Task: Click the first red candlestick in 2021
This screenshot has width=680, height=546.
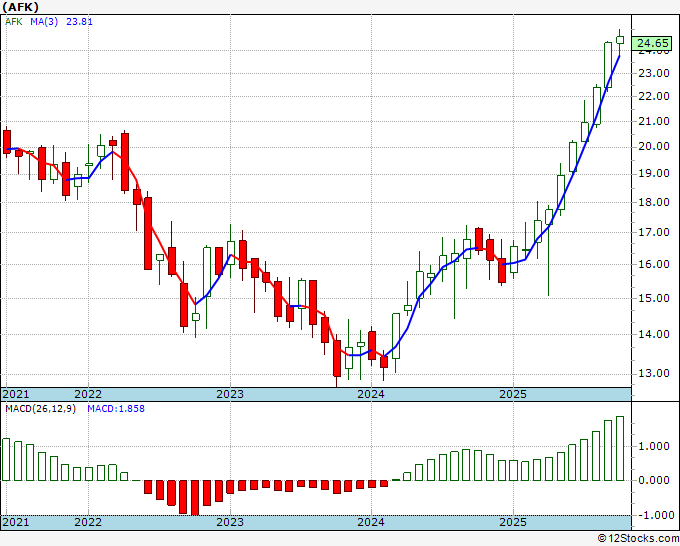Action: pyautogui.click(x=7, y=142)
